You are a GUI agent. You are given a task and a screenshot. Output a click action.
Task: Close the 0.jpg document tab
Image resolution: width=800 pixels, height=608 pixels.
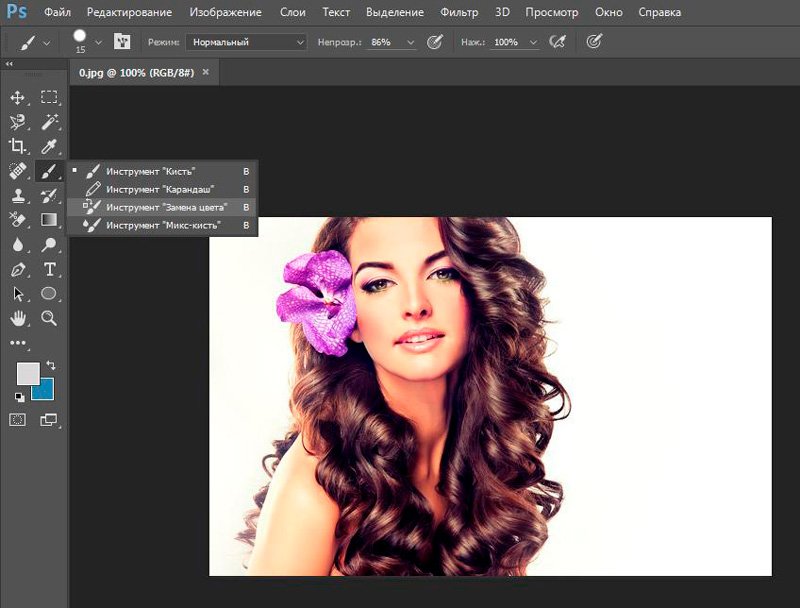tap(206, 73)
